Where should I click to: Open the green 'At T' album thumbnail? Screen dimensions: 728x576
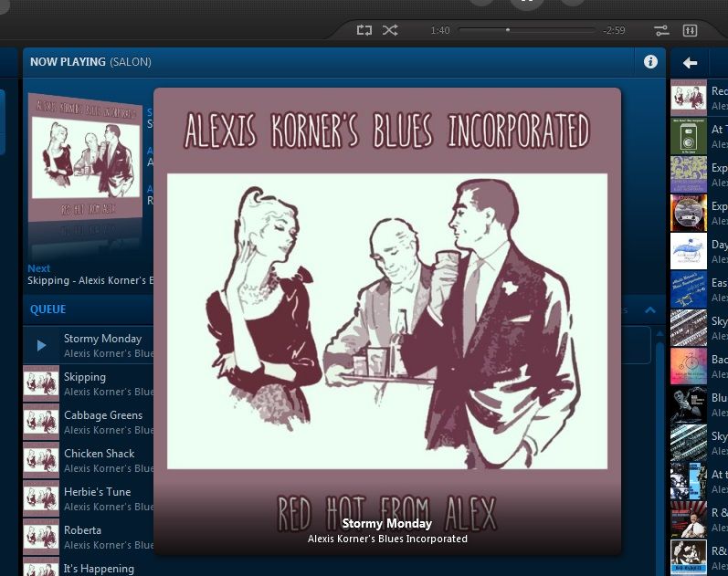(689, 136)
